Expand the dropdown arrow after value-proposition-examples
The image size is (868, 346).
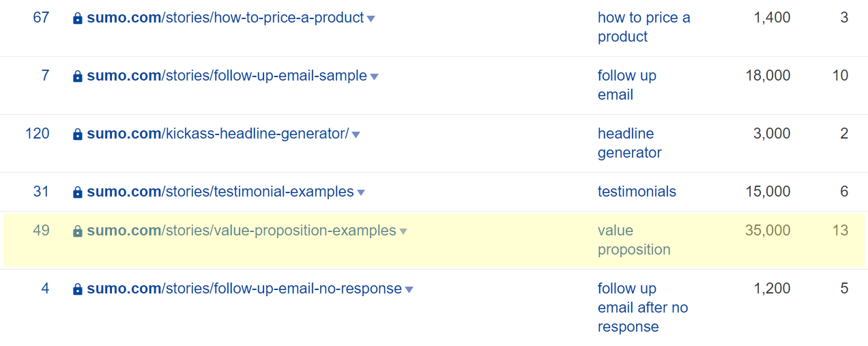[403, 232]
